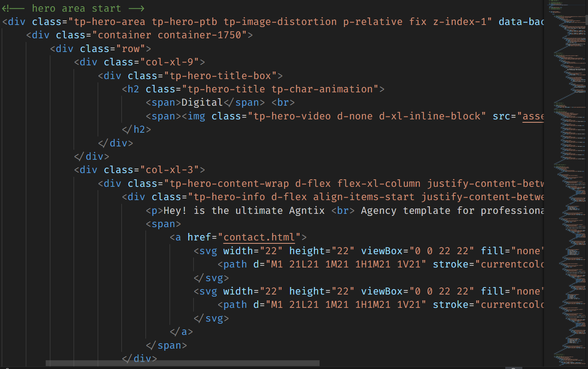This screenshot has width=588, height=369.
Task: Click the col-xl-3 class value
Action: coord(170,170)
